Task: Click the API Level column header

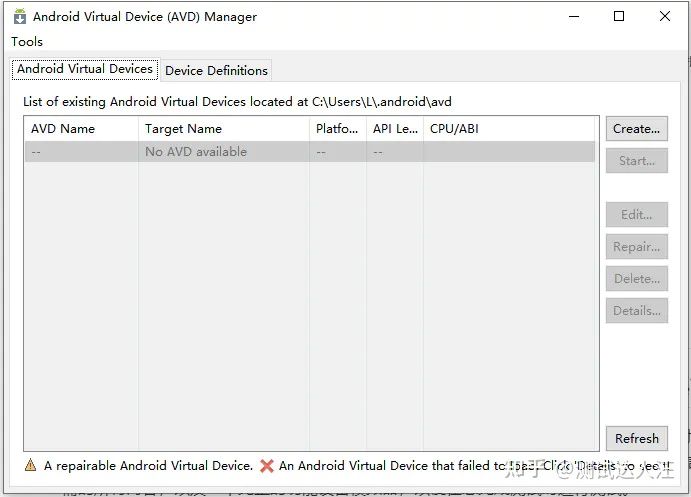Action: point(395,129)
